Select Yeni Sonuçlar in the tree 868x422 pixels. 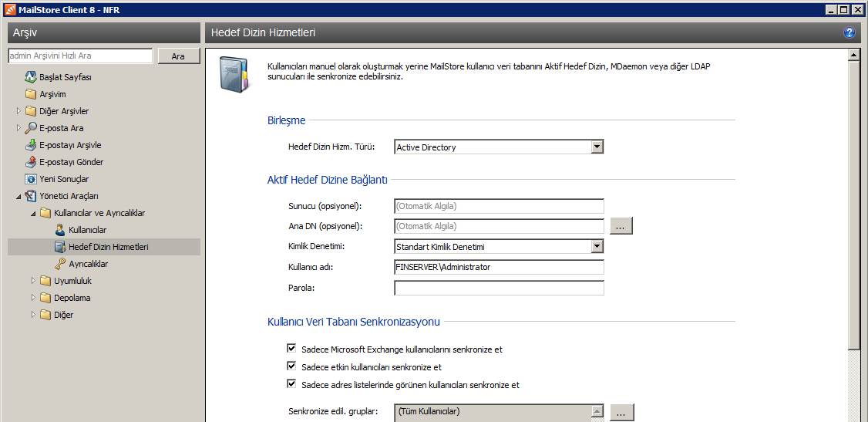pyautogui.click(x=64, y=180)
